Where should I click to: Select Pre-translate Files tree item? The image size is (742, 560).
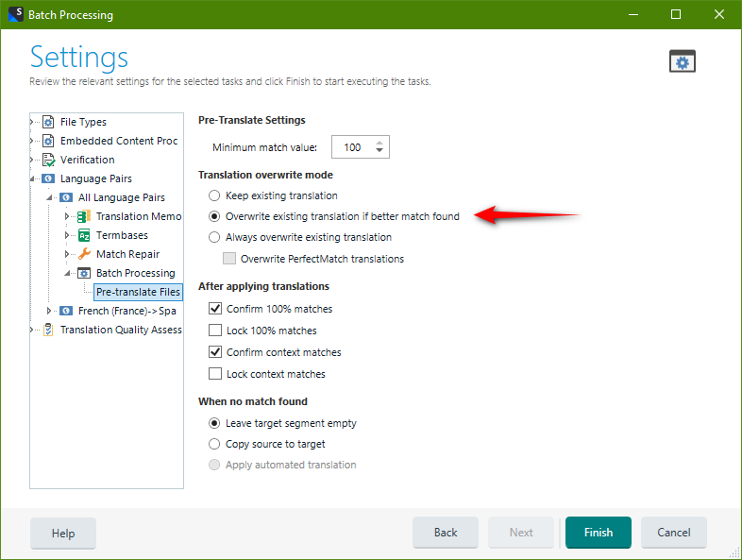(138, 292)
